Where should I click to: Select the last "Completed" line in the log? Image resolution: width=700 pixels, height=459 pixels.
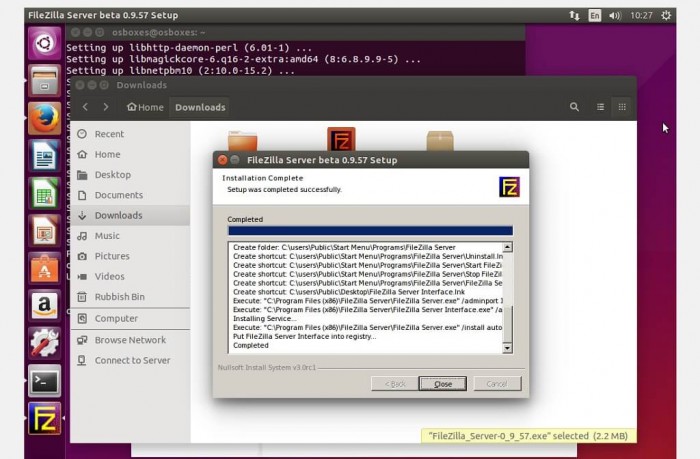251,346
